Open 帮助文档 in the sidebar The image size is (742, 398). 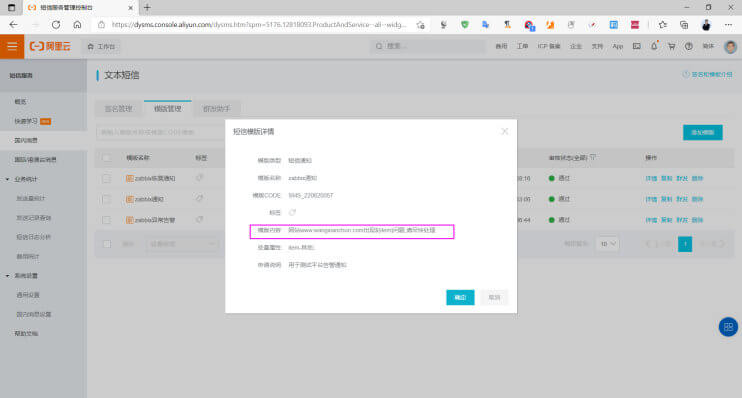tap(26, 334)
